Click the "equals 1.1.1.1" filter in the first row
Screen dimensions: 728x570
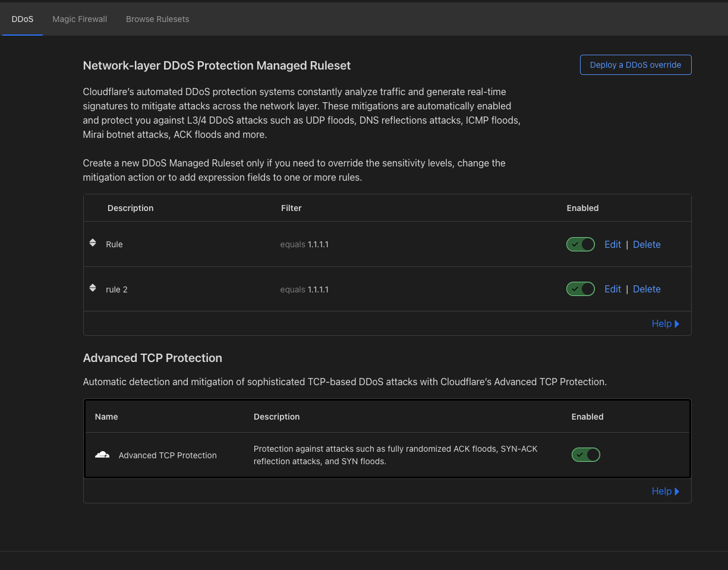(304, 244)
